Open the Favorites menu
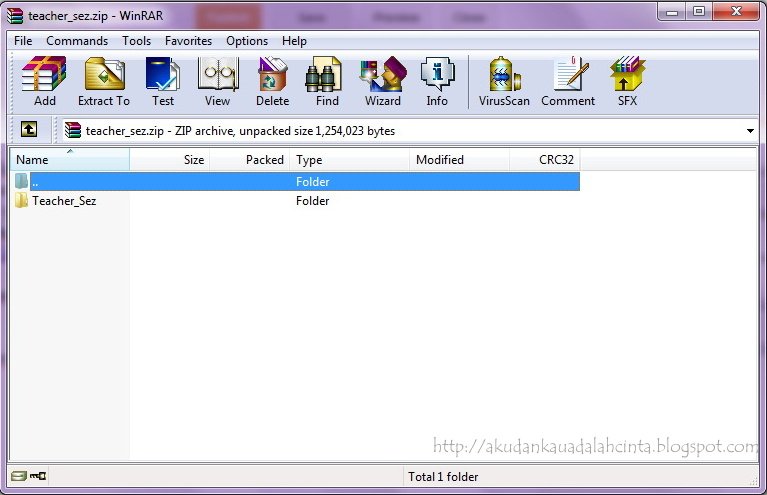This screenshot has height=495, width=767. 188,41
